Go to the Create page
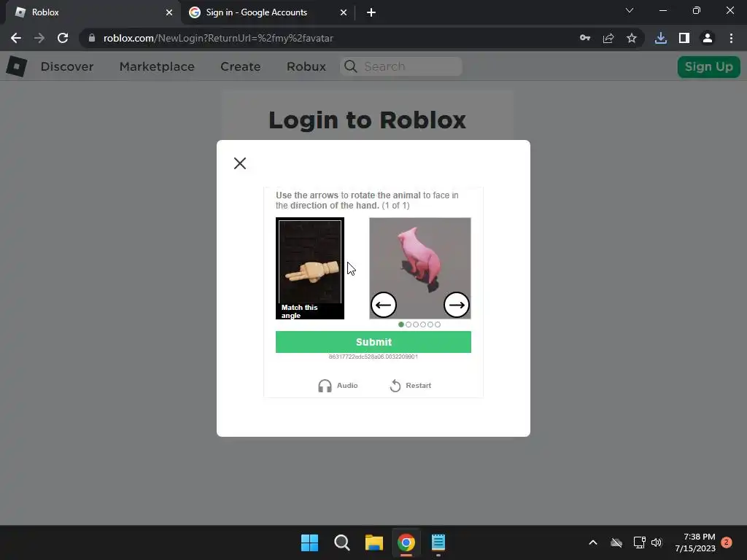 click(241, 66)
